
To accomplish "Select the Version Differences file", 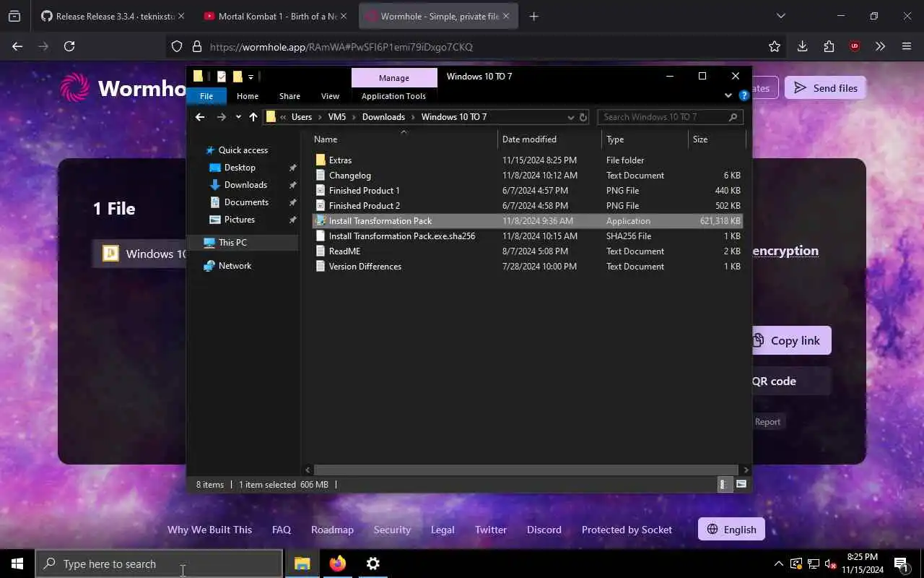I will point(365,267).
